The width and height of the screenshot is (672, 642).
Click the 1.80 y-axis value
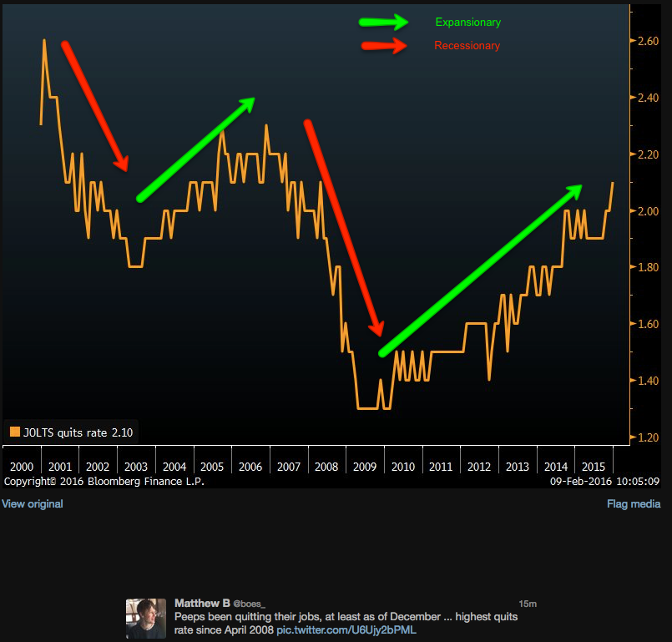click(x=649, y=267)
